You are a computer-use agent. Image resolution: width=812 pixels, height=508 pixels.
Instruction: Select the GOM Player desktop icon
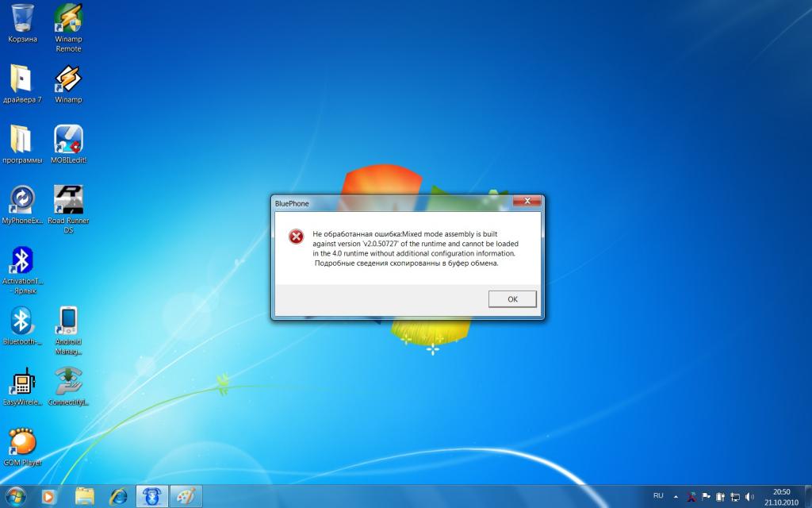pyautogui.click(x=21, y=442)
